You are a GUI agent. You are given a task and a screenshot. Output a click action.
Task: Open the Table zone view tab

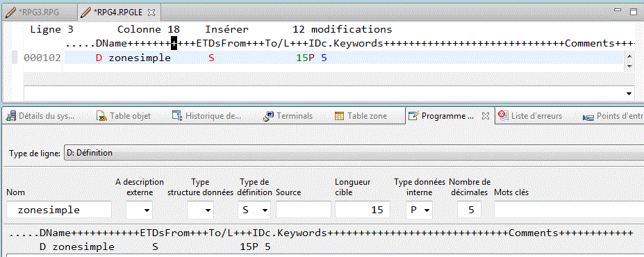pos(361,116)
